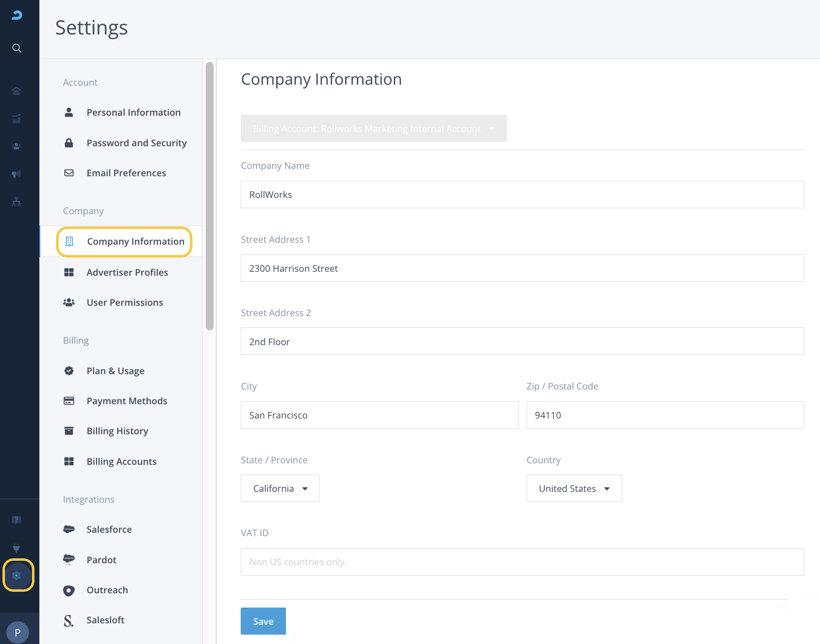Select the settings gear icon
The width and height of the screenshot is (820, 644).
click(x=17, y=575)
